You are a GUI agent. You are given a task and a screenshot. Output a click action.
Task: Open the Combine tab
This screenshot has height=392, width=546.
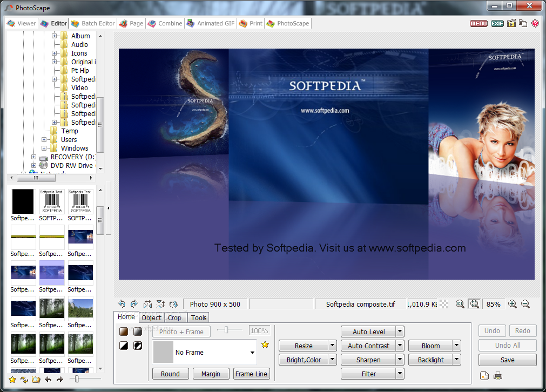click(x=165, y=23)
